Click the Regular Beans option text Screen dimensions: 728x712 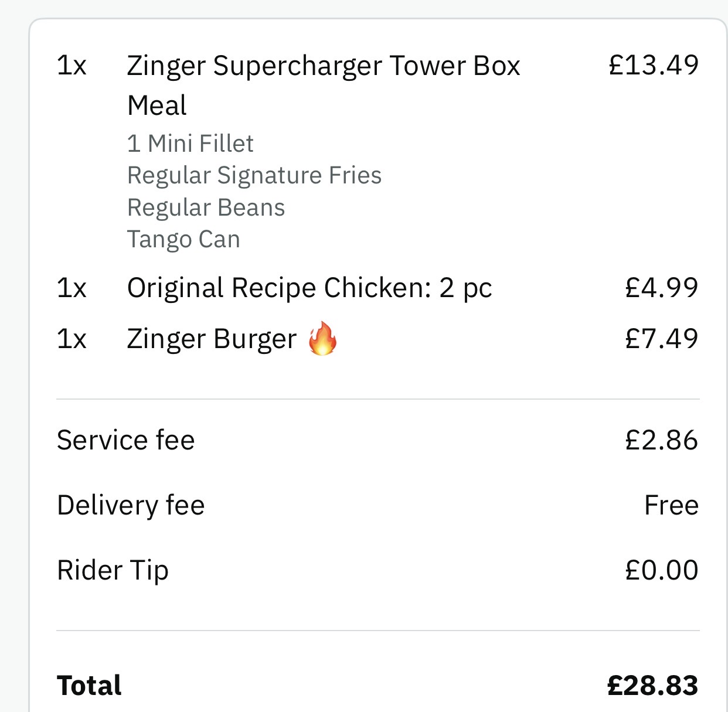[206, 207]
